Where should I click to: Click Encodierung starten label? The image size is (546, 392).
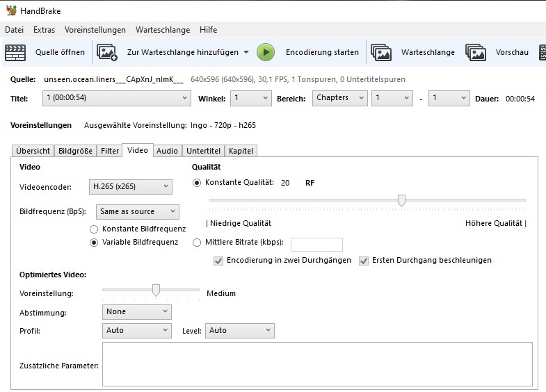pyautogui.click(x=322, y=53)
